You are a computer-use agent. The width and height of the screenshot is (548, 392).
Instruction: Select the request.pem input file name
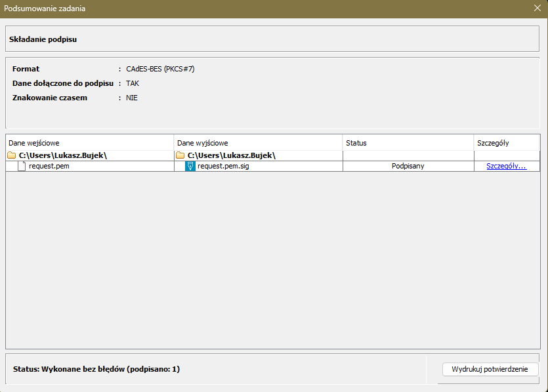[x=49, y=166]
